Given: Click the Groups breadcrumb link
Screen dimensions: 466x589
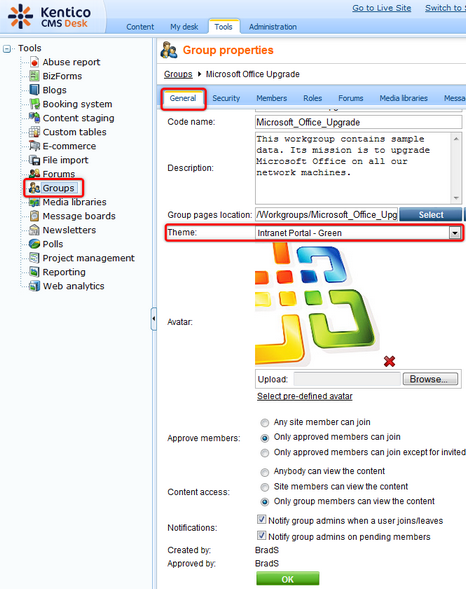Looking at the screenshot, I should click(x=178, y=74).
